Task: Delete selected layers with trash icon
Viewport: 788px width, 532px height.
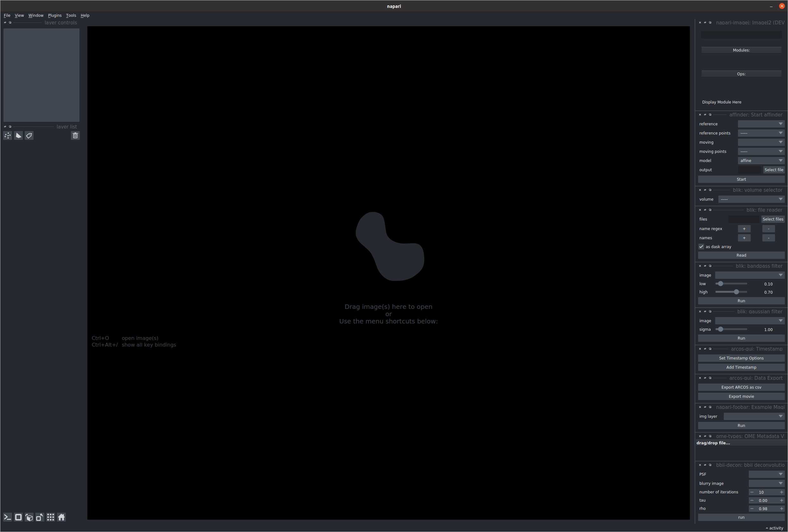Action: click(x=75, y=136)
